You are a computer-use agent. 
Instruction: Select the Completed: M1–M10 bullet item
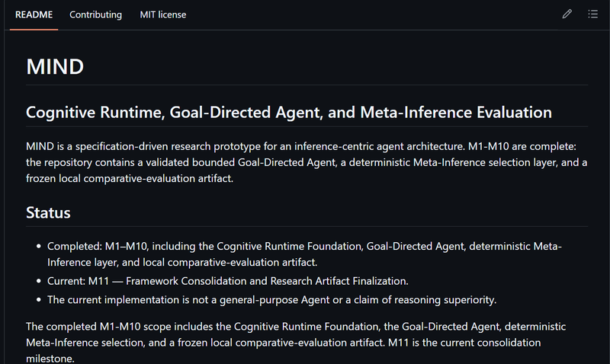304,254
